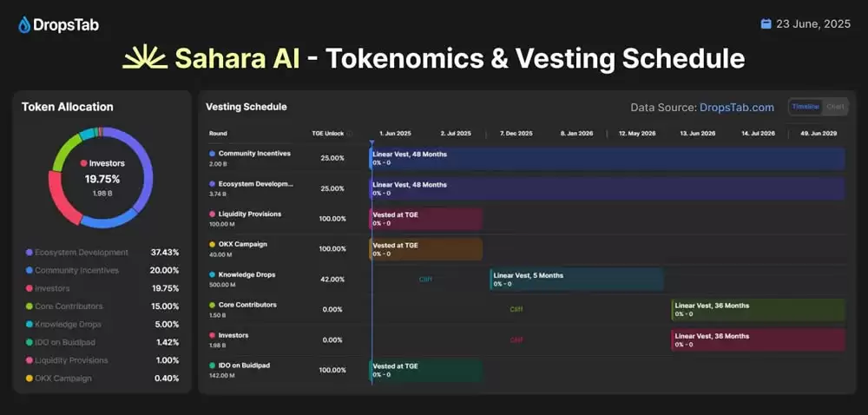Select Community Incentives Linear Vest 48 Months bar

pos(608,158)
